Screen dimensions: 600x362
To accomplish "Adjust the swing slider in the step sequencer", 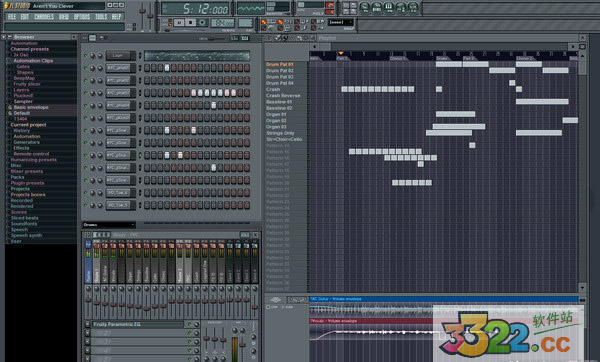I will point(212,38).
